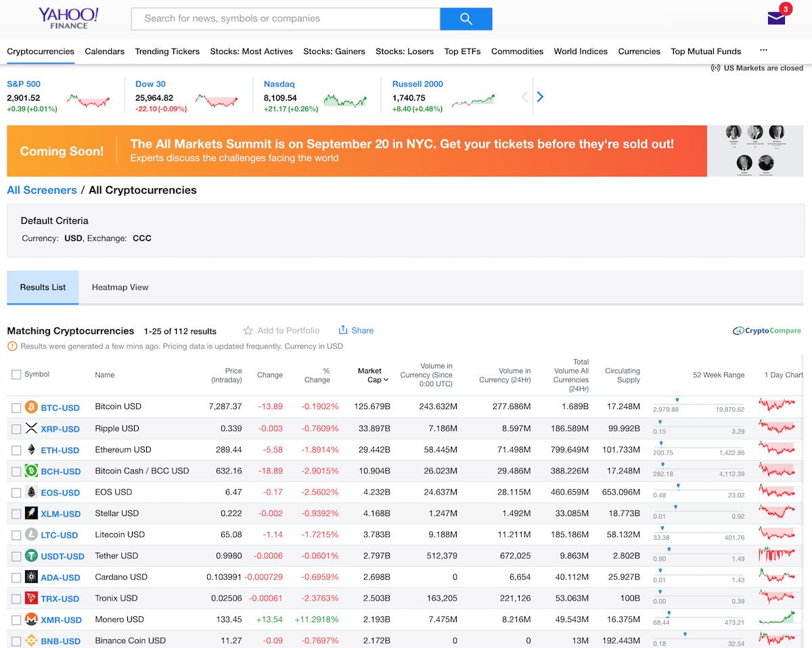Image resolution: width=812 pixels, height=648 pixels.
Task: Click the Share upload icon
Action: point(343,330)
